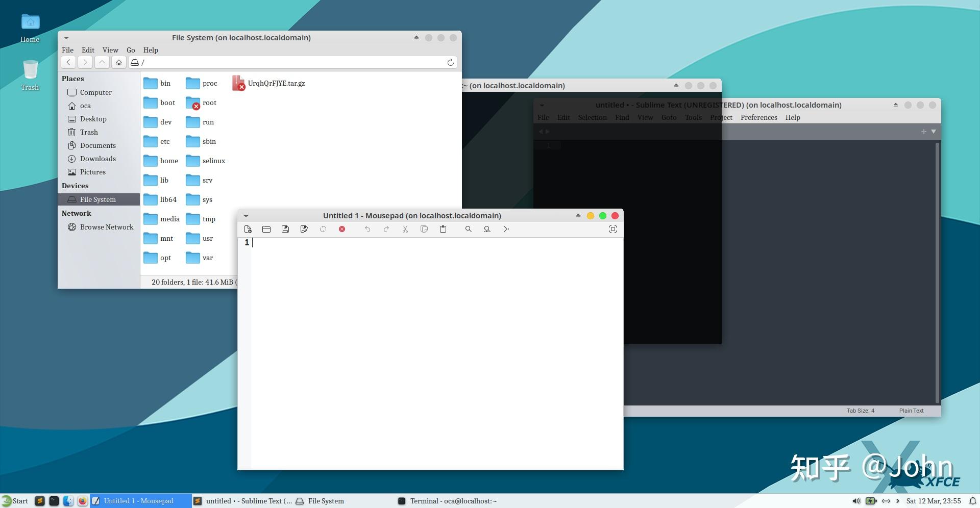This screenshot has height=508, width=980.
Task: Create a new document in Mousepad
Action: (248, 229)
